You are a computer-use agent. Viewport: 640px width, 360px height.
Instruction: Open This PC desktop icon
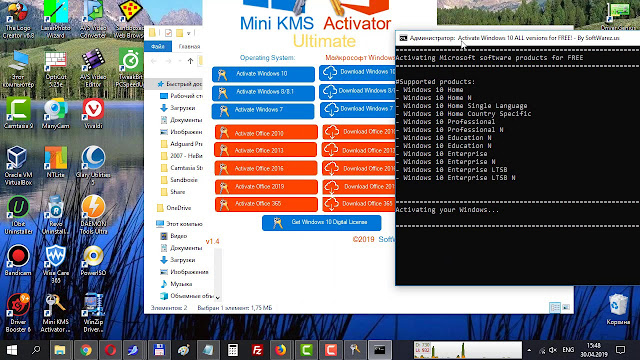click(18, 69)
